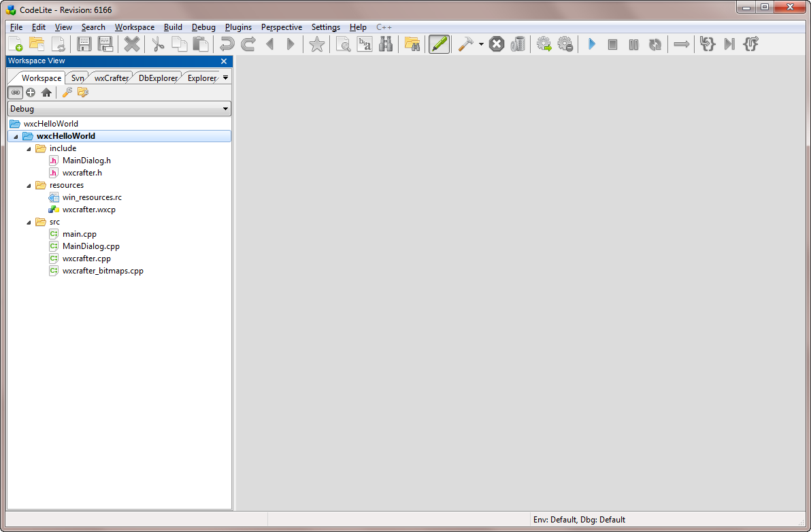Navigate backward with the left arrow icon
Screen dimensions: 811x532
(269, 44)
